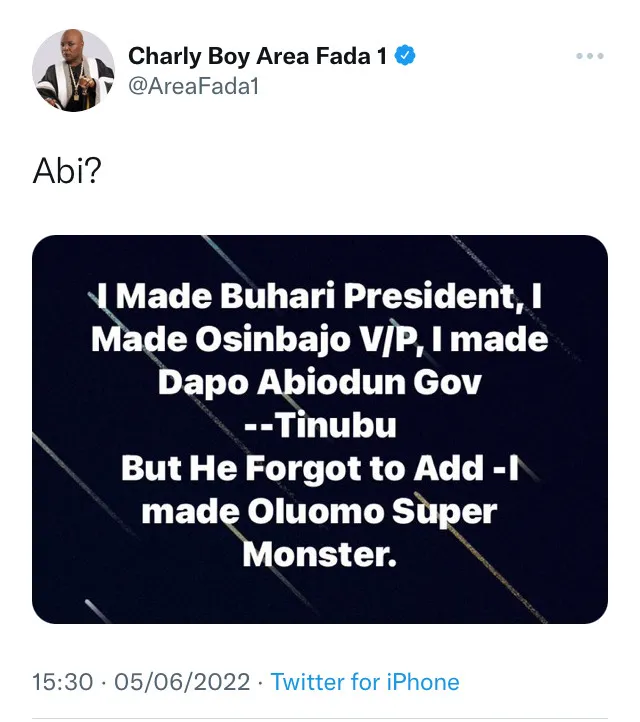The width and height of the screenshot is (640, 722).
Task: Click the word "Monster." in the image
Action: 320,554
